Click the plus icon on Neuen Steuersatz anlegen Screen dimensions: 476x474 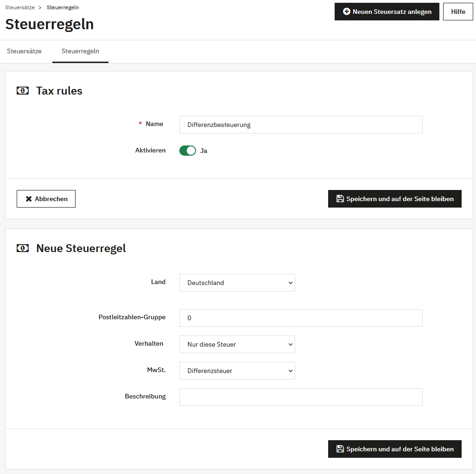coord(347,12)
